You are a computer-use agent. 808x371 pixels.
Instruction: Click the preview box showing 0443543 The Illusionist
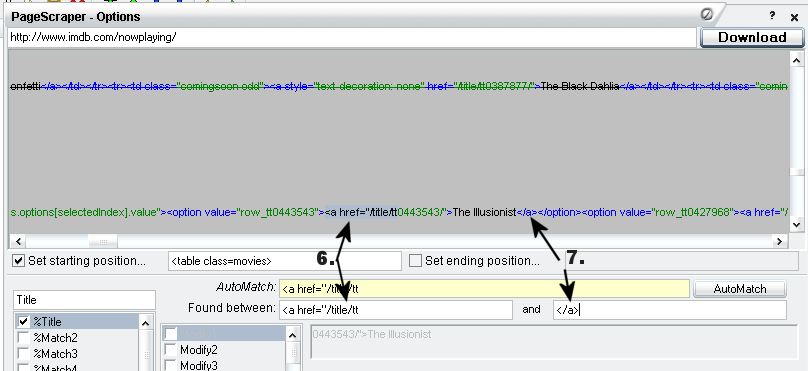click(554, 341)
